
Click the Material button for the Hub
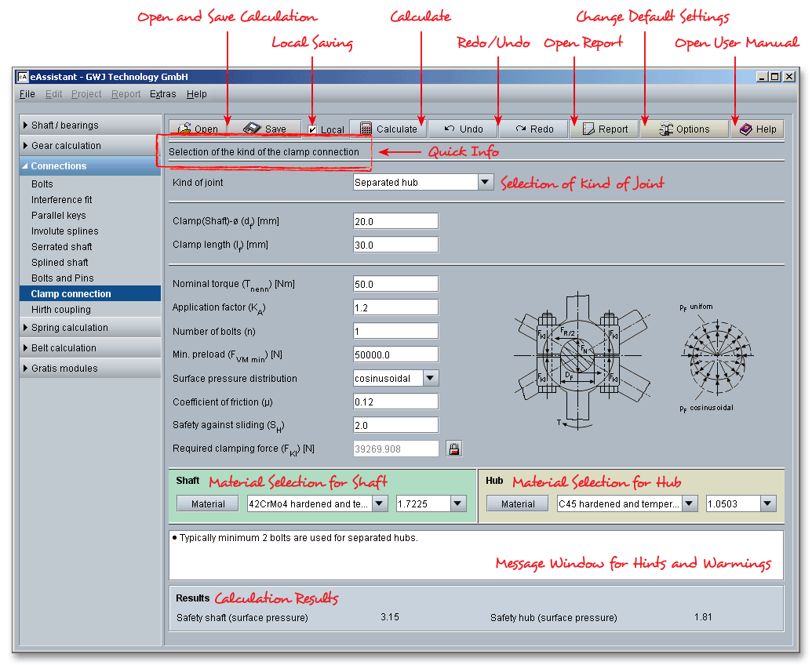pos(518,504)
